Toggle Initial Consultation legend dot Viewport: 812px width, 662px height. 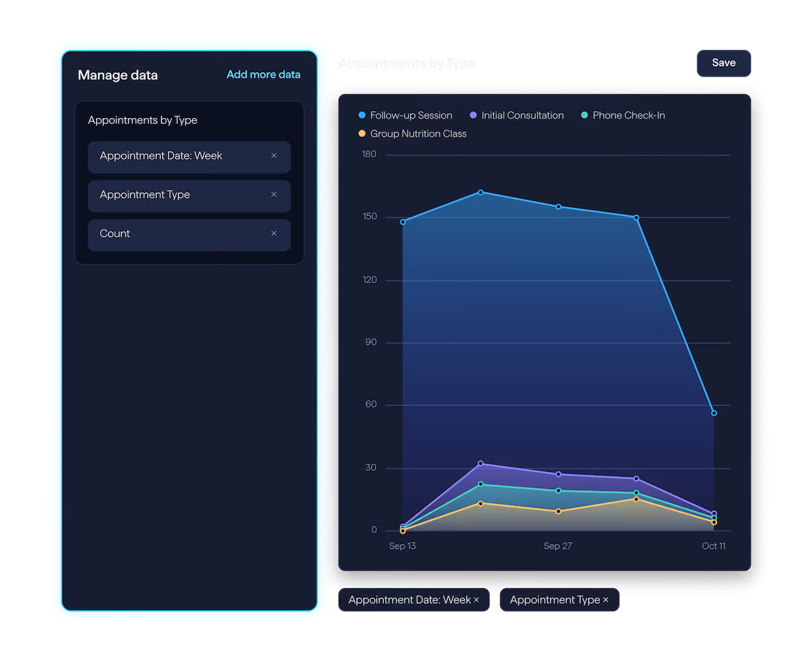tap(473, 115)
